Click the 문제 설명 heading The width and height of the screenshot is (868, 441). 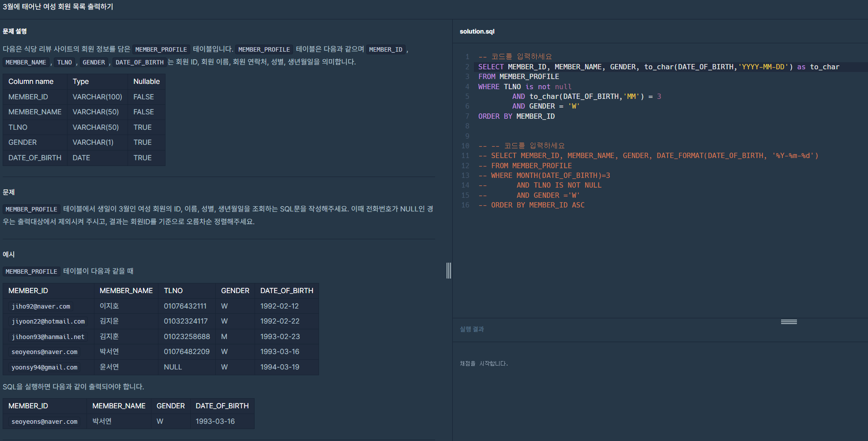15,31
